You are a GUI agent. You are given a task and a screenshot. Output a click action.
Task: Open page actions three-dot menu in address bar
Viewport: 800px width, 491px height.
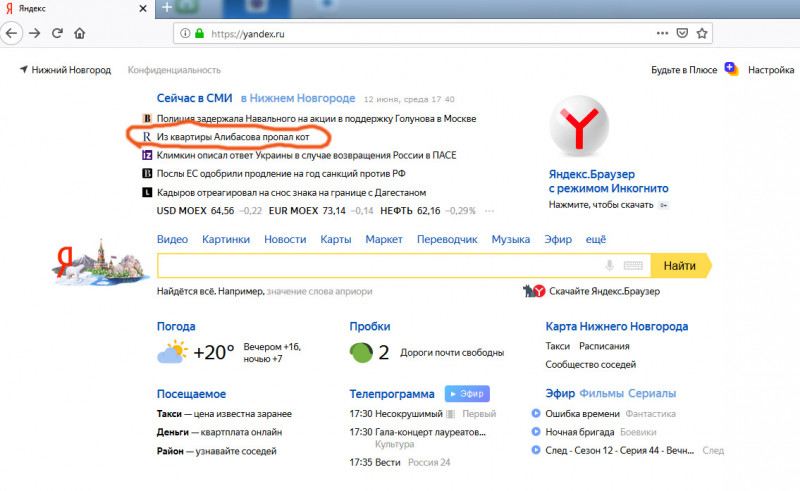662,33
